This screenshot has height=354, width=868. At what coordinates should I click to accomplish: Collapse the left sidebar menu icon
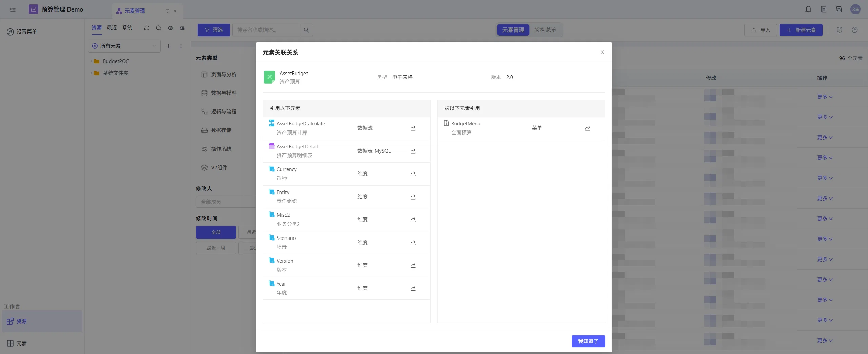click(13, 9)
